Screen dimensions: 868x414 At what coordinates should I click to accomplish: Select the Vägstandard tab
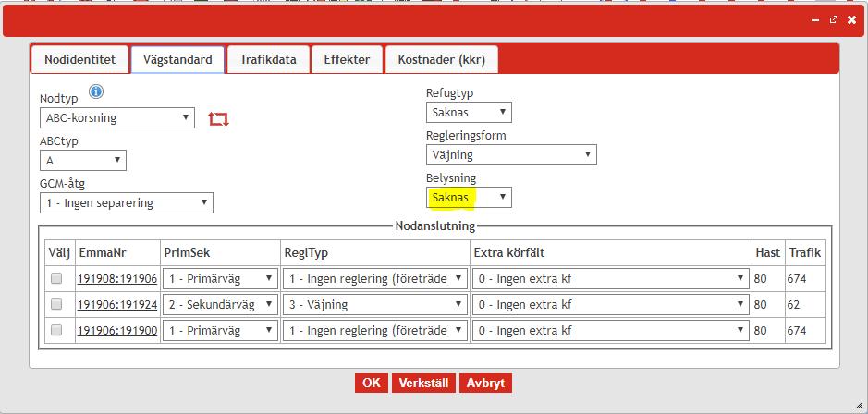click(x=177, y=60)
